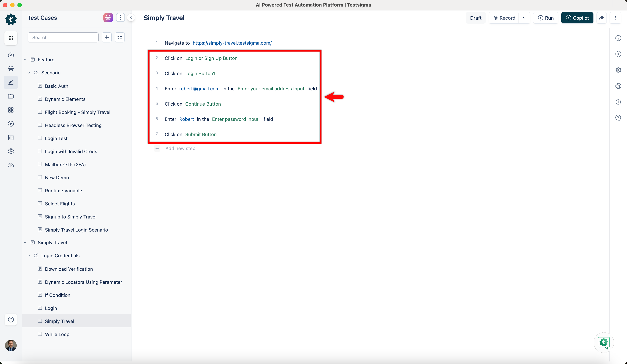Open the history clock icon in right rail
Viewport: 627px width, 364px height.
618,102
